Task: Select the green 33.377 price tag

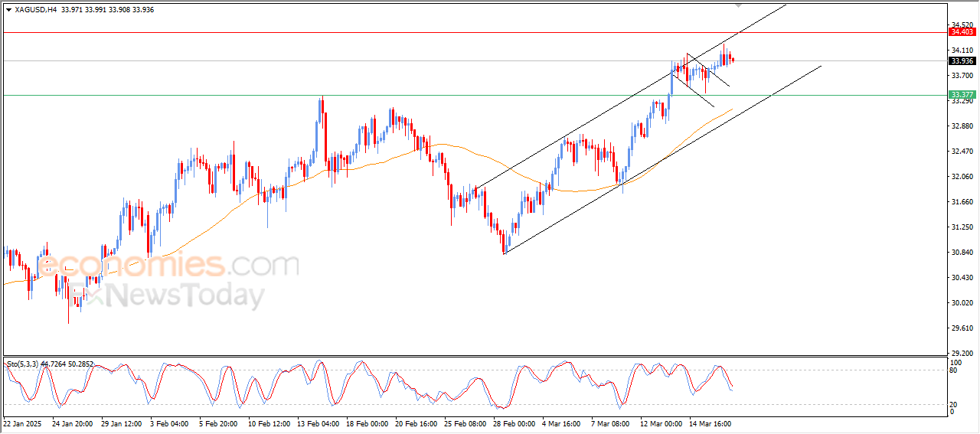Action: point(962,95)
